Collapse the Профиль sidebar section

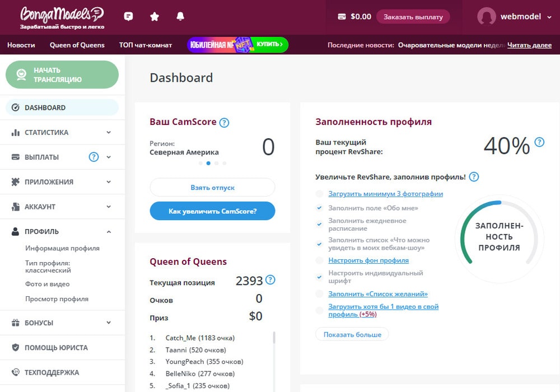109,231
